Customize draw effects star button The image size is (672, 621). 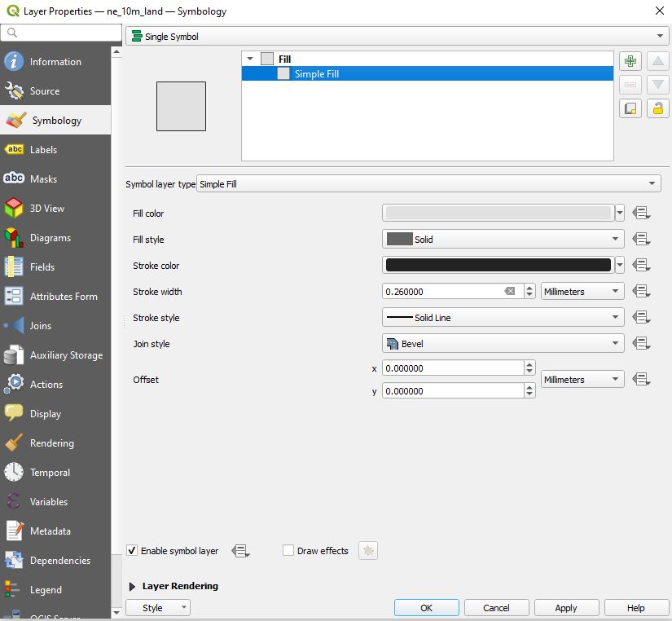point(367,550)
